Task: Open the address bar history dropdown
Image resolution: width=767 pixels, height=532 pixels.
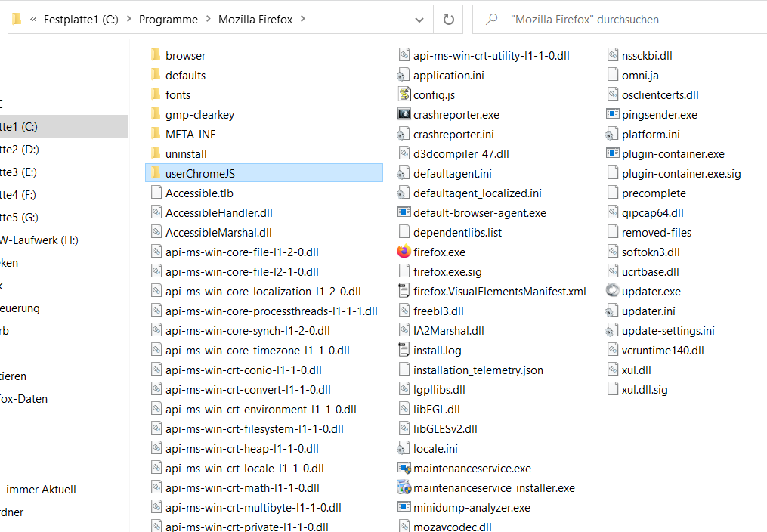Action: point(419,20)
